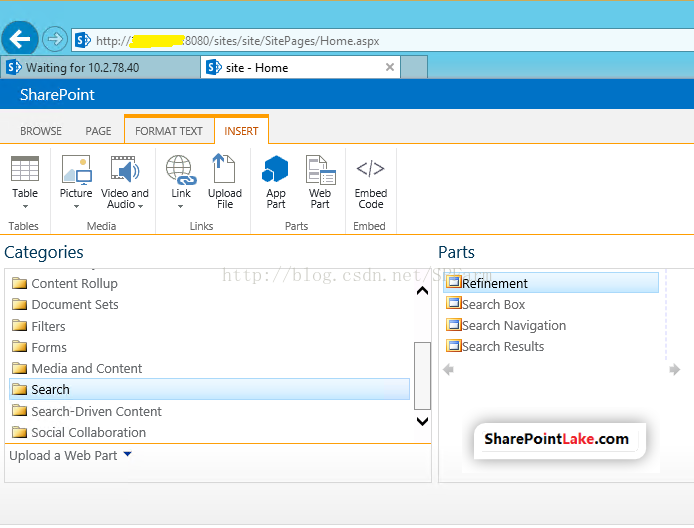Click the Media and Content folder icon

(19, 368)
